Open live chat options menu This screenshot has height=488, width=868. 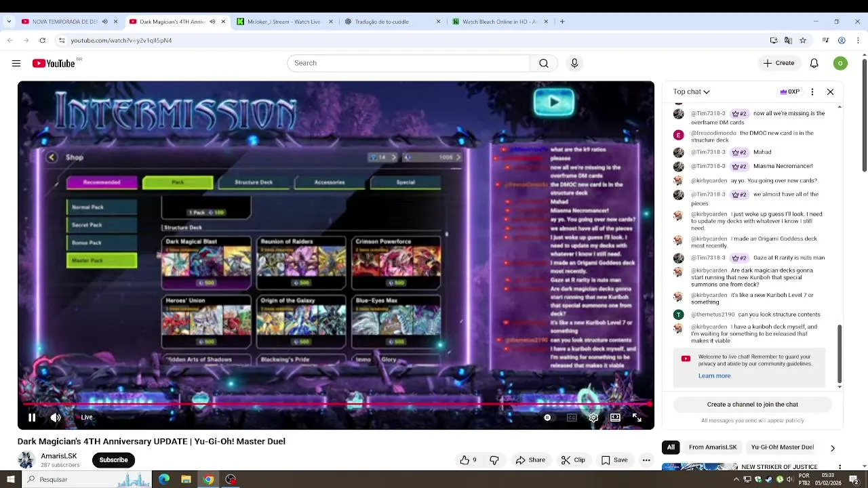click(812, 91)
